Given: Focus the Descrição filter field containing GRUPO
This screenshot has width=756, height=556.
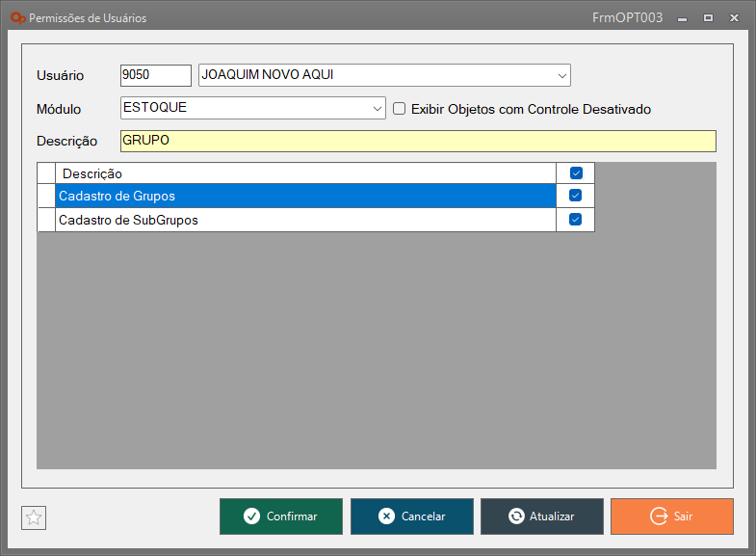Looking at the screenshot, I should pos(417,141).
